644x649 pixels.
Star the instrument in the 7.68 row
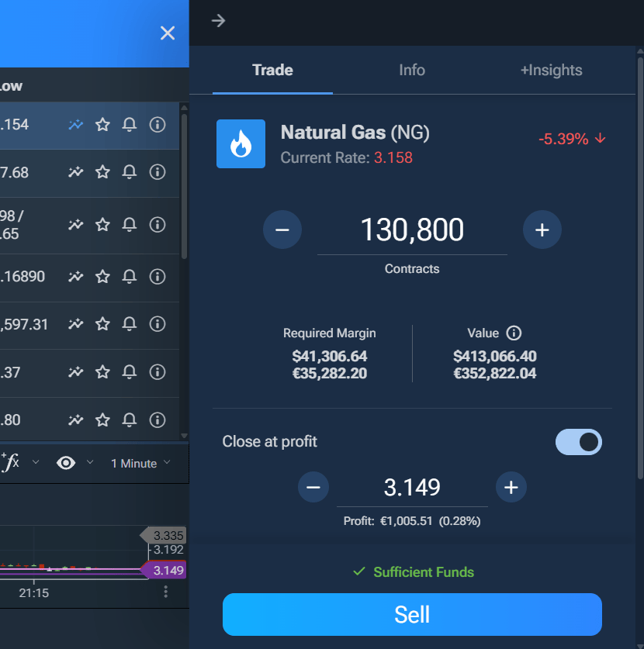click(x=102, y=172)
